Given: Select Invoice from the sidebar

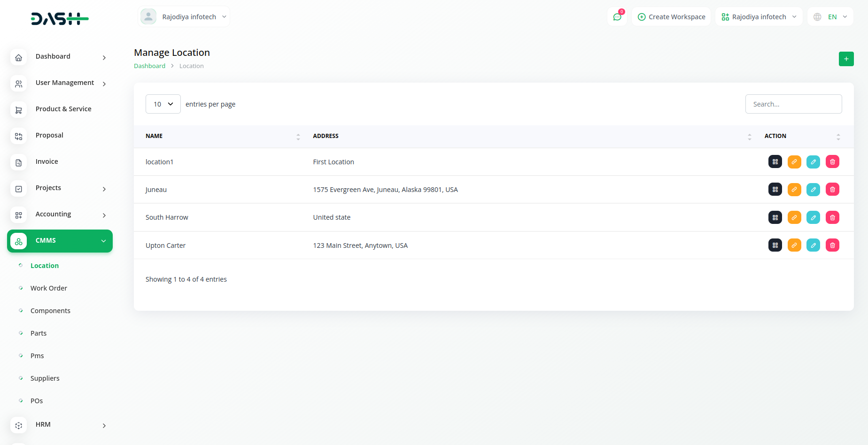Looking at the screenshot, I should [47, 161].
